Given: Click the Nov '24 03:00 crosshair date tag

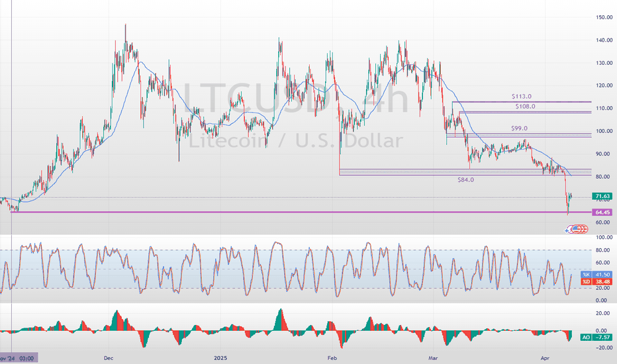Looking at the screenshot, I should point(18,358).
